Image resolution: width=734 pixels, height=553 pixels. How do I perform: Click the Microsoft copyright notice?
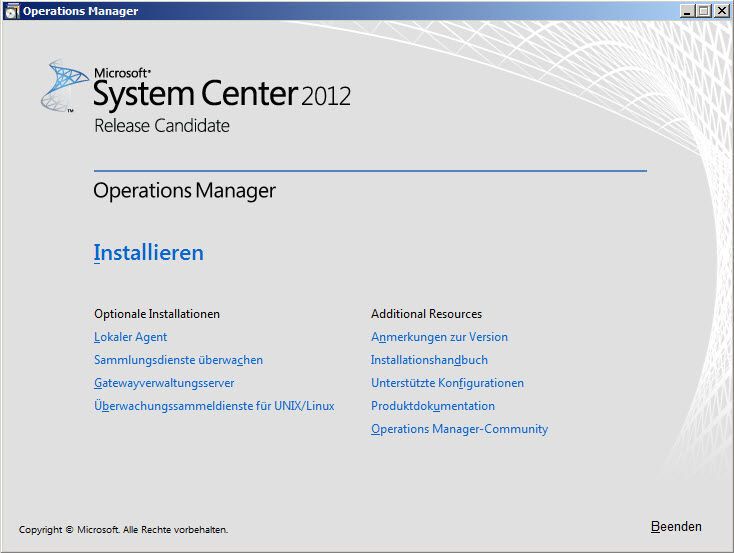click(123, 530)
